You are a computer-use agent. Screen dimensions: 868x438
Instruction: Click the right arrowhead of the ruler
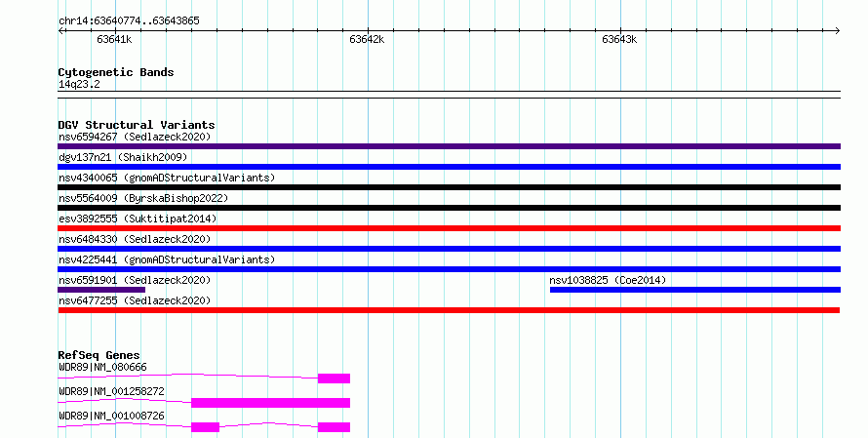click(x=838, y=30)
